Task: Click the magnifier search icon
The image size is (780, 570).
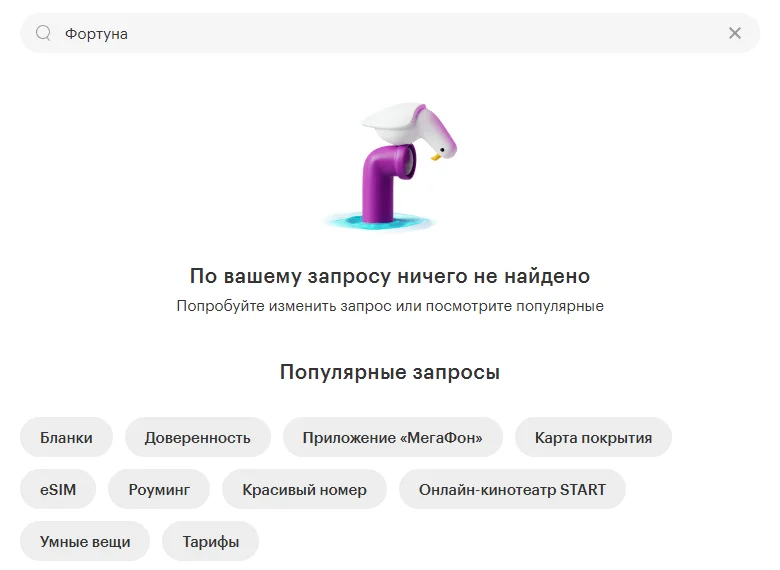Action: tap(43, 33)
